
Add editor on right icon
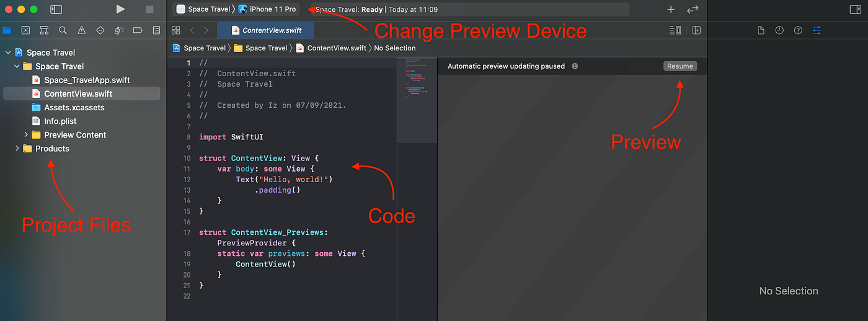(x=697, y=30)
